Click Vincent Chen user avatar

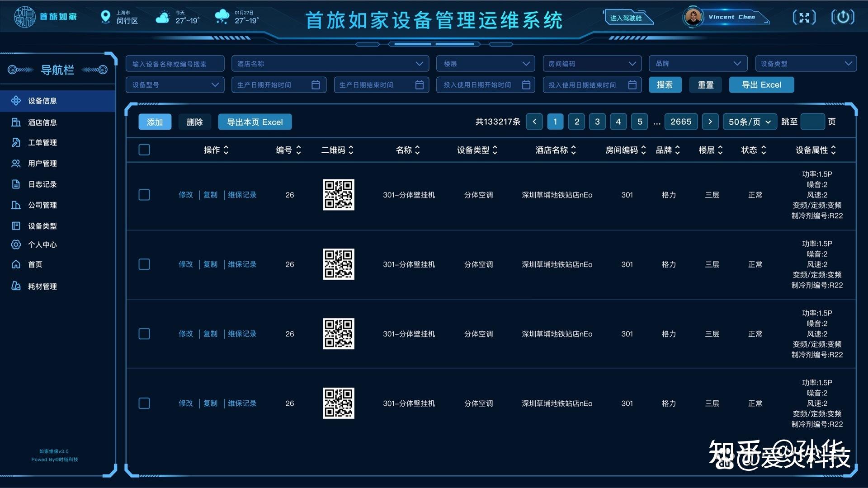coord(693,17)
